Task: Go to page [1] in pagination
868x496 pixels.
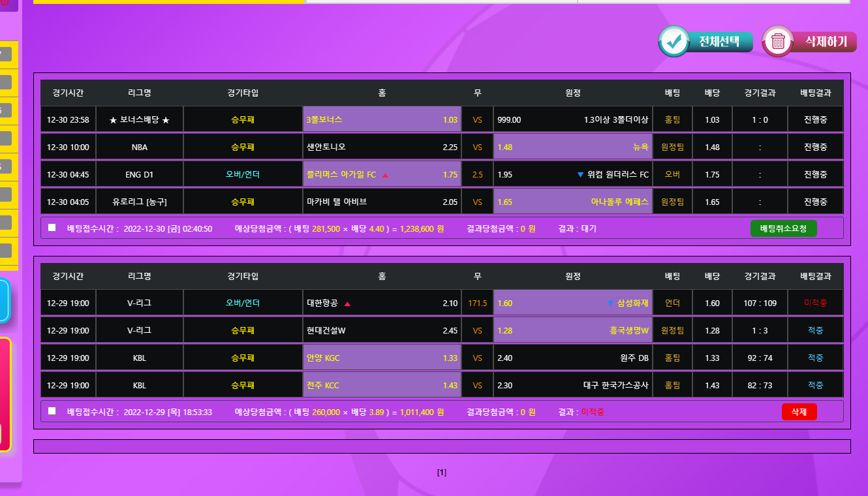Action: [442, 473]
